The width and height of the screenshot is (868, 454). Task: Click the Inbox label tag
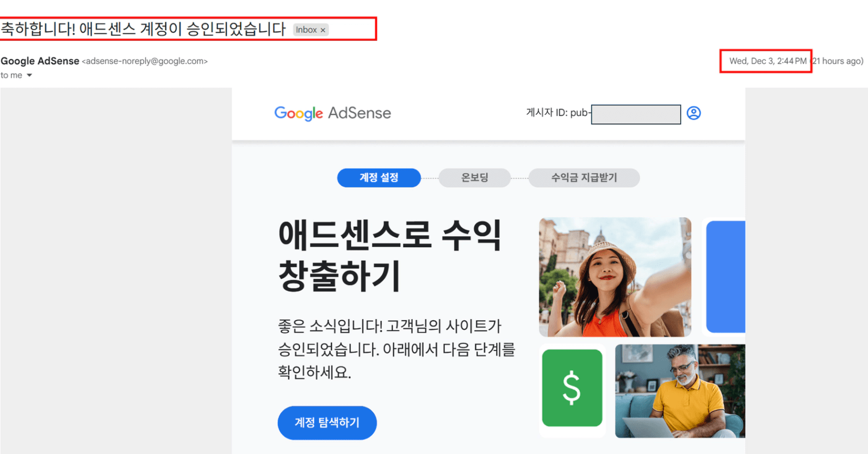[306, 30]
